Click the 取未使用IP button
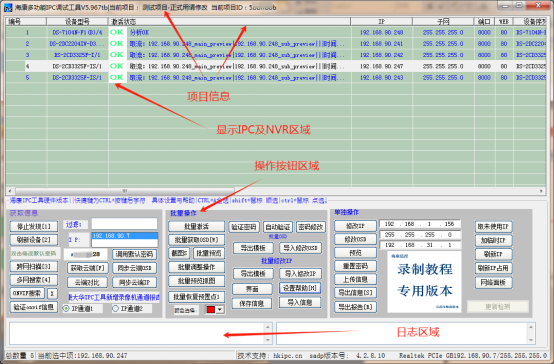This screenshot has height=364, width=554. [493, 227]
